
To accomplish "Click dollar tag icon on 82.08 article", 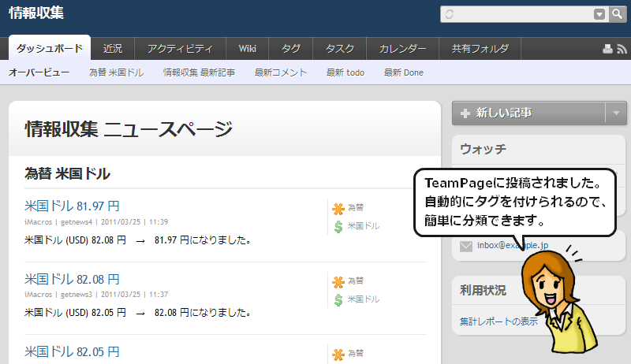I will click(x=338, y=299).
